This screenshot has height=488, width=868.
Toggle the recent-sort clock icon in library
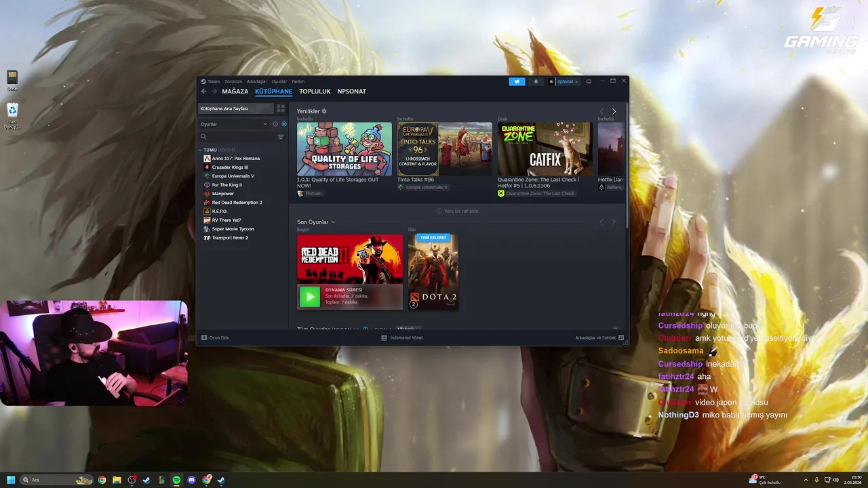[x=275, y=124]
